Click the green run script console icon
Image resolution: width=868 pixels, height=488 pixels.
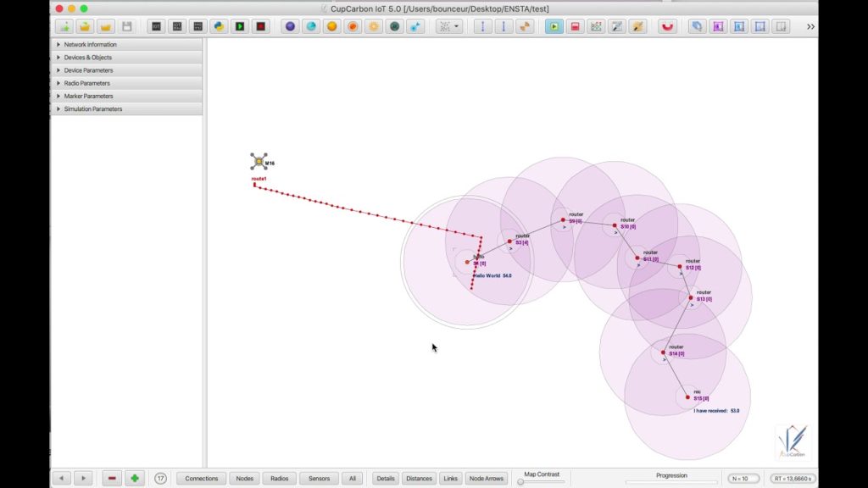[x=240, y=26]
